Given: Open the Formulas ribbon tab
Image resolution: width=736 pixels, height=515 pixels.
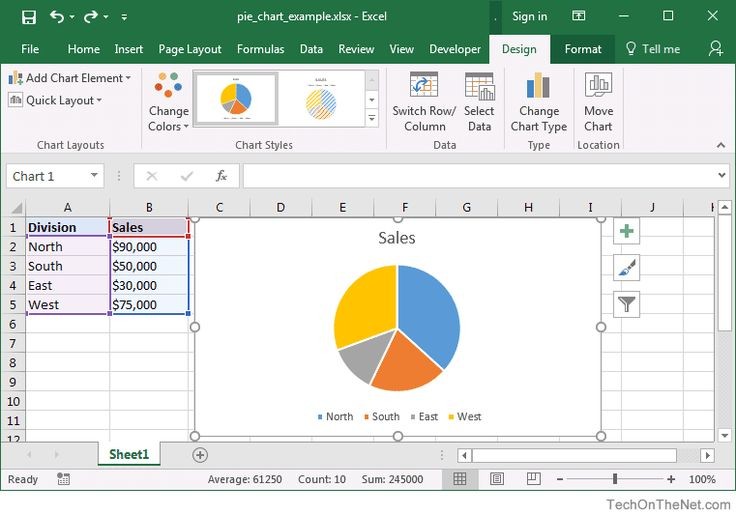Looking at the screenshot, I should (x=260, y=49).
